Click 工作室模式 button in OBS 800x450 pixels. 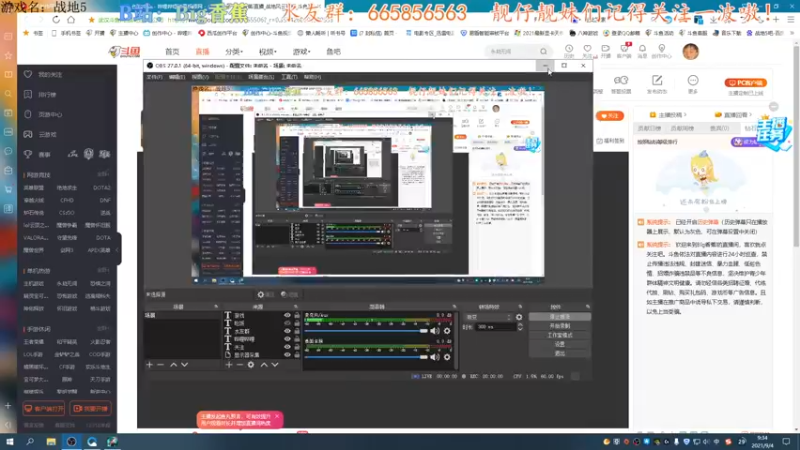(x=560, y=335)
